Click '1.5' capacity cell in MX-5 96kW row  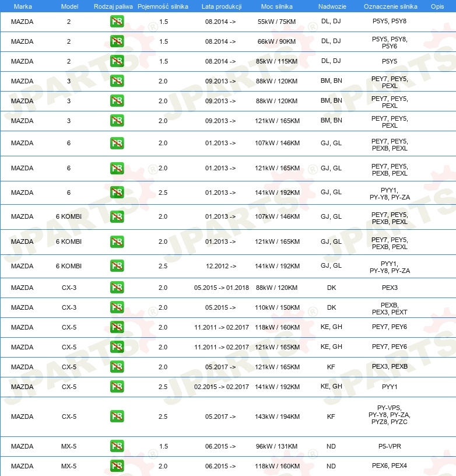[x=163, y=446]
